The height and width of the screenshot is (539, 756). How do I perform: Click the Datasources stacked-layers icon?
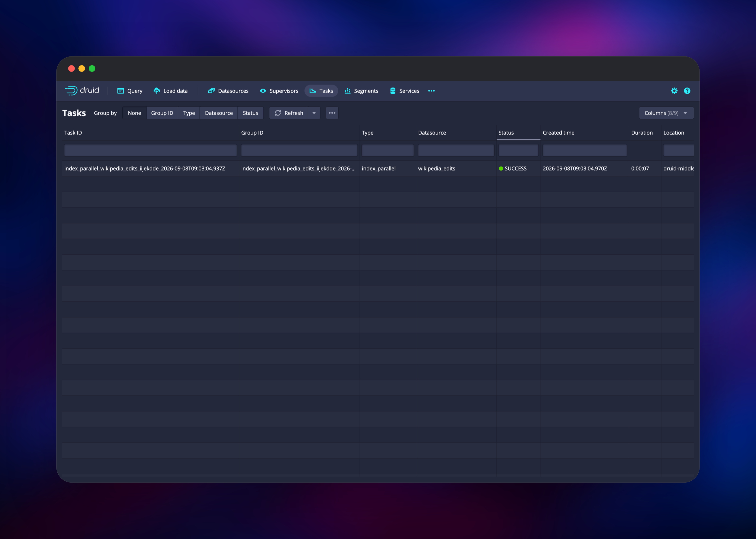[211, 91]
